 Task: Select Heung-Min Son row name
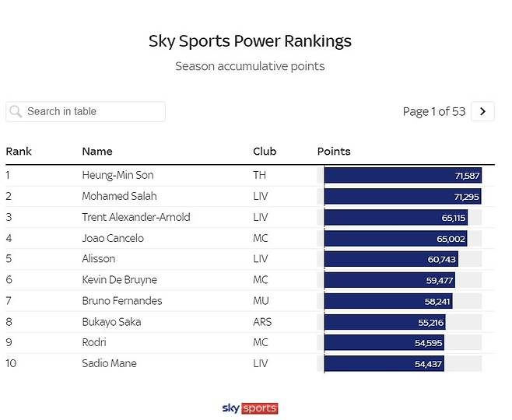[x=117, y=175]
